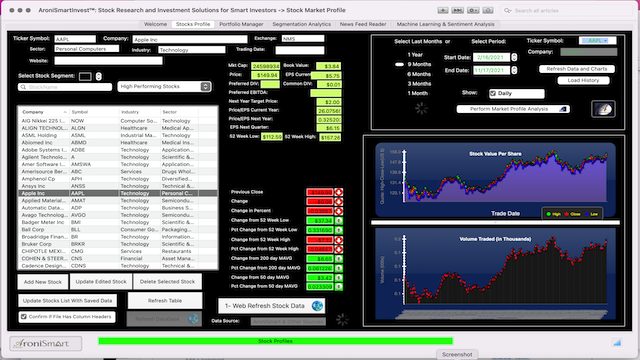This screenshot has width=640, height=360.
Task: Click Change from 52 Week High indicator
Action: (x=339, y=240)
